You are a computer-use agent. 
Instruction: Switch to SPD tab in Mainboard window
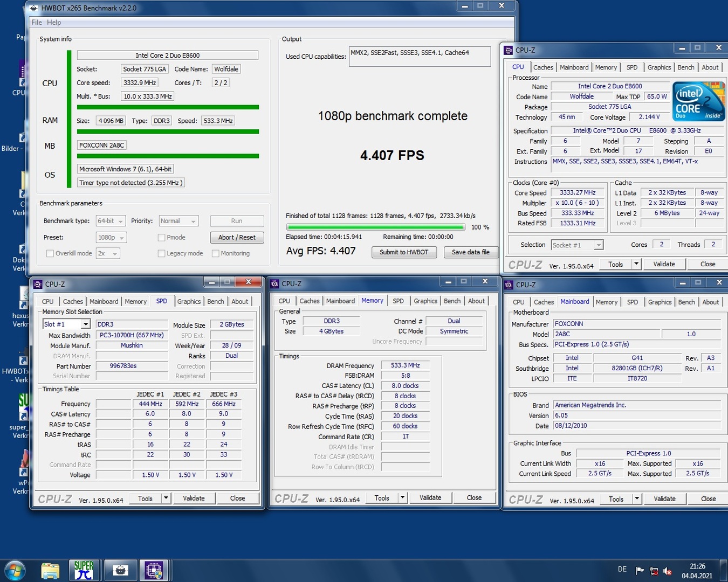(x=633, y=302)
